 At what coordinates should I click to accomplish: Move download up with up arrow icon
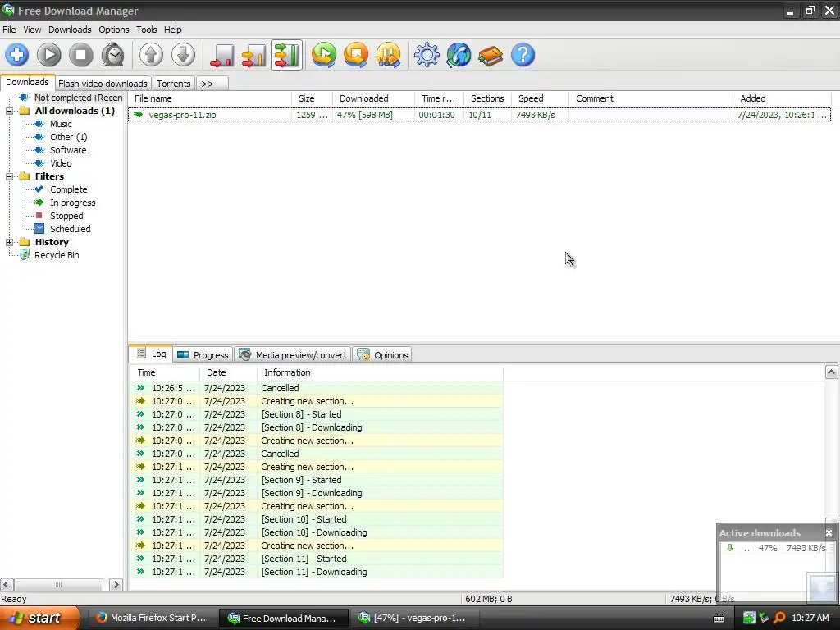(151, 55)
